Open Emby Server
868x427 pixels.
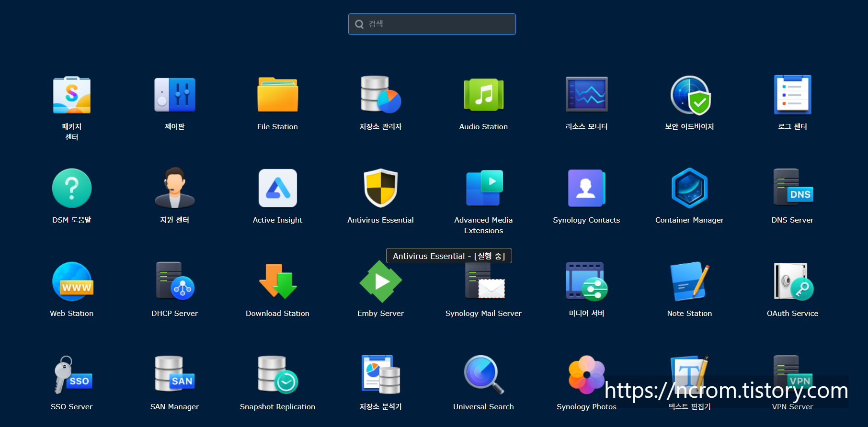(381, 281)
